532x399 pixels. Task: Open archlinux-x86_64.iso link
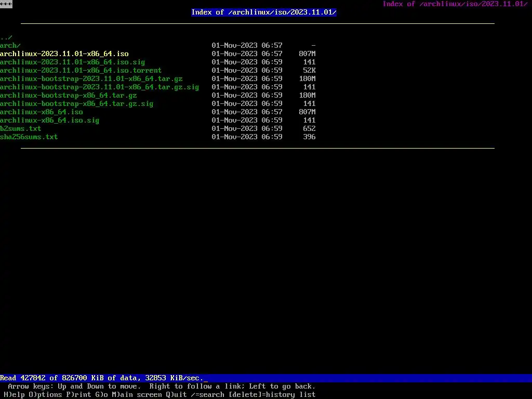click(x=42, y=112)
